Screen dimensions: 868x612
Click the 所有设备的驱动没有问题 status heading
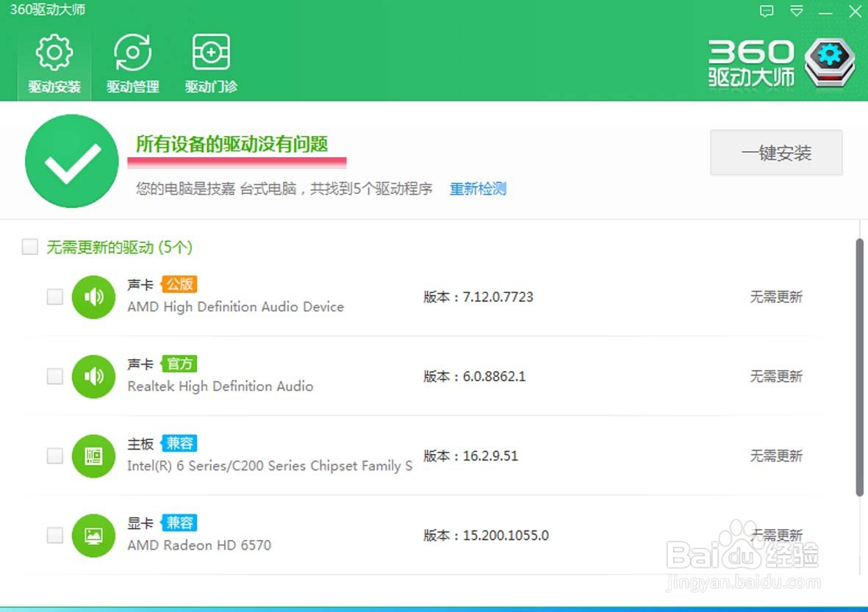pyautogui.click(x=232, y=145)
